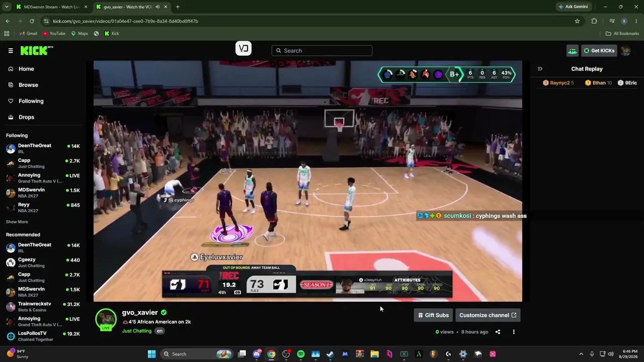644x362 pixels.
Task: Click Raynyc2 in the chat leaderboard
Action: [x=559, y=83]
